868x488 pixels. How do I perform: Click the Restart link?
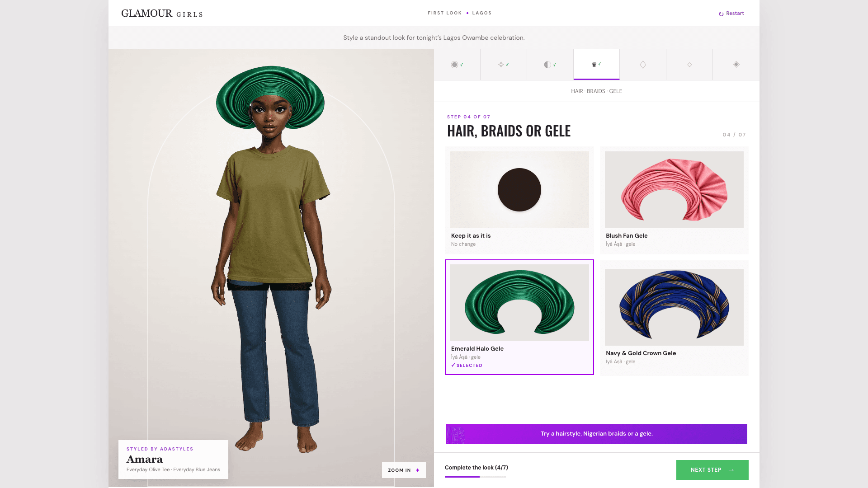click(x=731, y=14)
